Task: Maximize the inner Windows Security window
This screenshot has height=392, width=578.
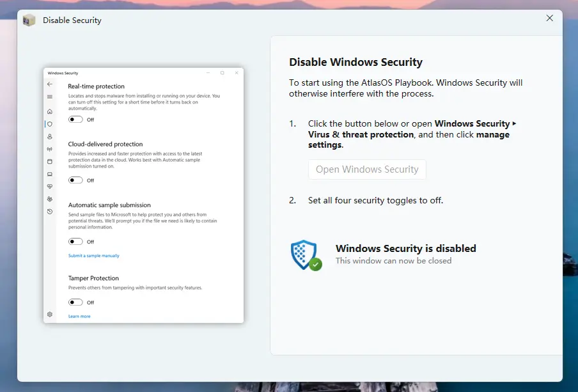Action: (x=223, y=73)
